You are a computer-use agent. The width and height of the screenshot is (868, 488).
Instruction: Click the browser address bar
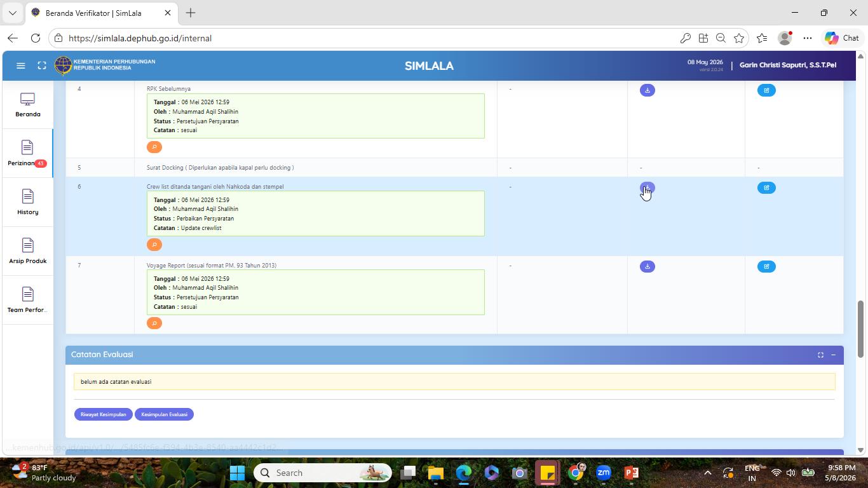[369, 38]
